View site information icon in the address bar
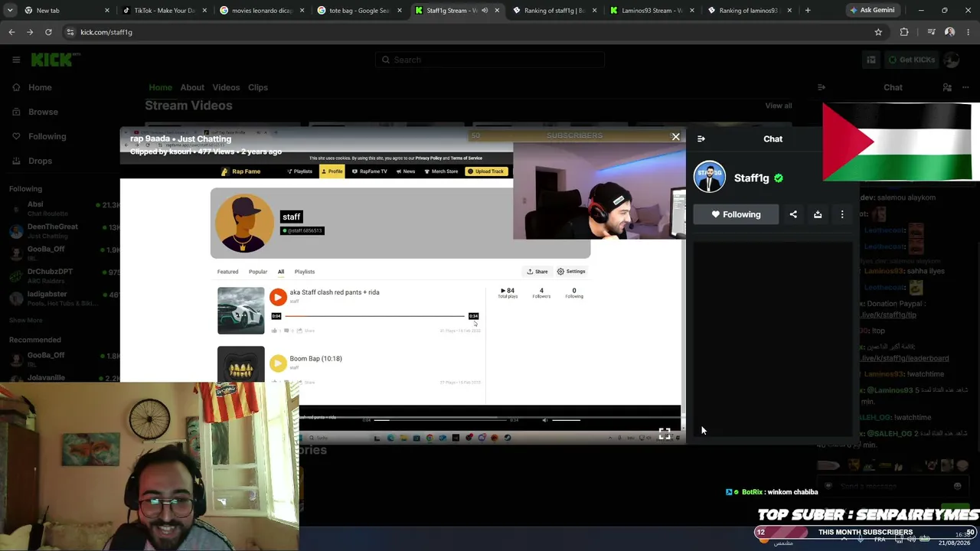 70,32
